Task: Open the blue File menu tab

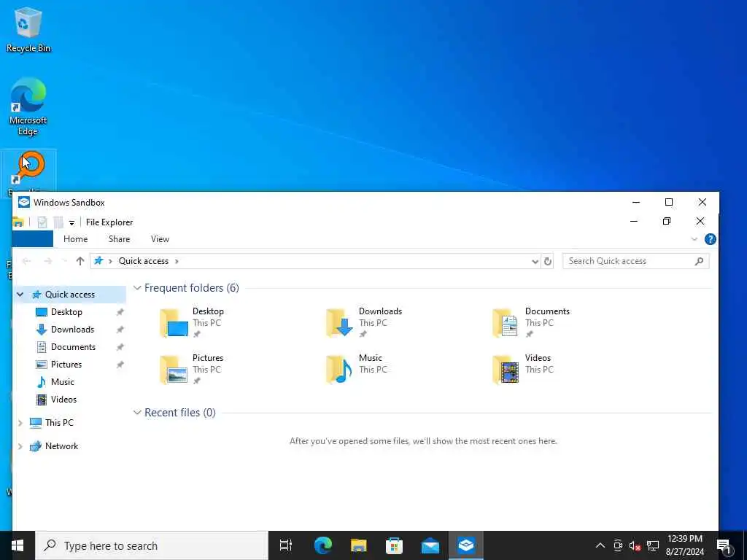Action: [x=32, y=239]
